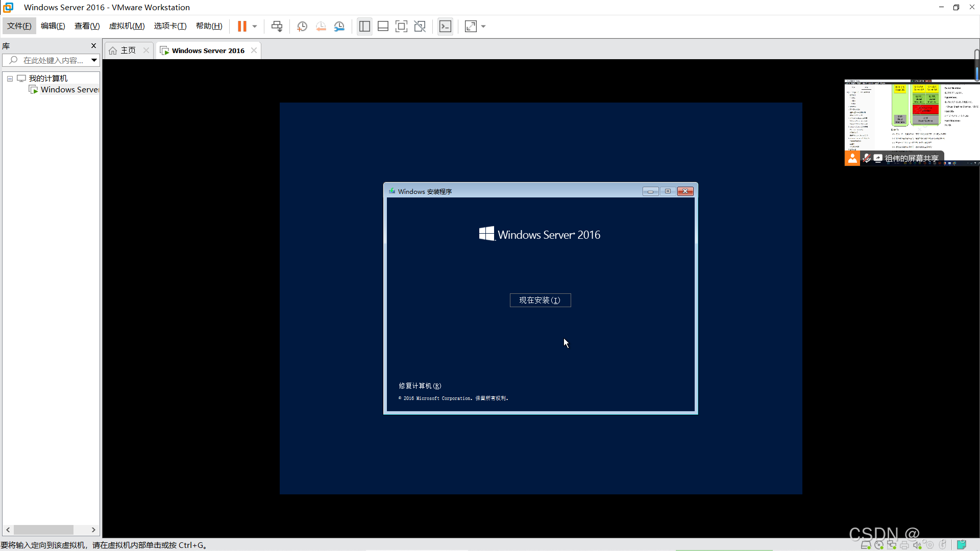Click the teal message log icon
Viewport: 980px width, 551px height.
coord(962,545)
